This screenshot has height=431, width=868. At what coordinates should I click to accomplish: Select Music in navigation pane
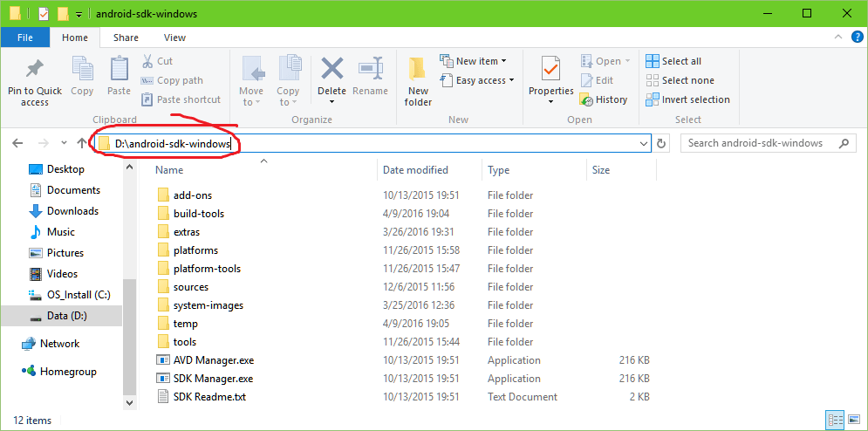61,232
